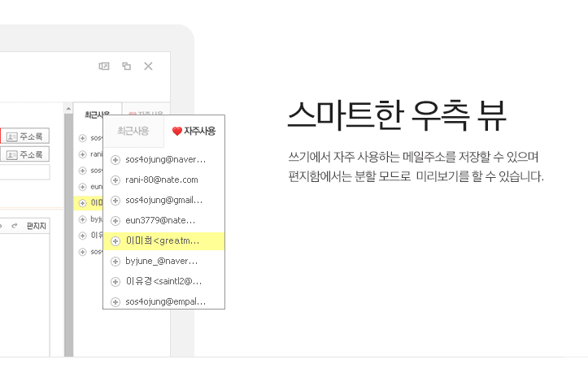Open the 최근사용 tab in popup
The width and height of the screenshot is (588, 381).
[x=133, y=131]
